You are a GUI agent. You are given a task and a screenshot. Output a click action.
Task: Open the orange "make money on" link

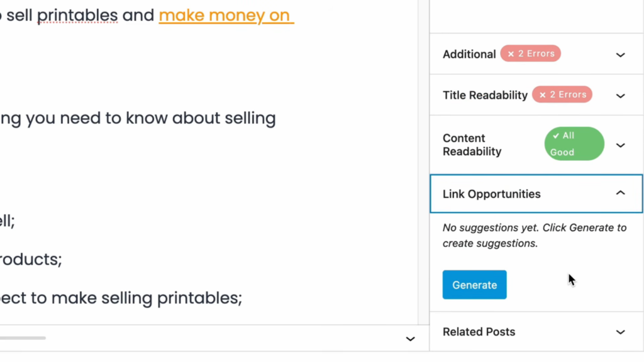225,16
